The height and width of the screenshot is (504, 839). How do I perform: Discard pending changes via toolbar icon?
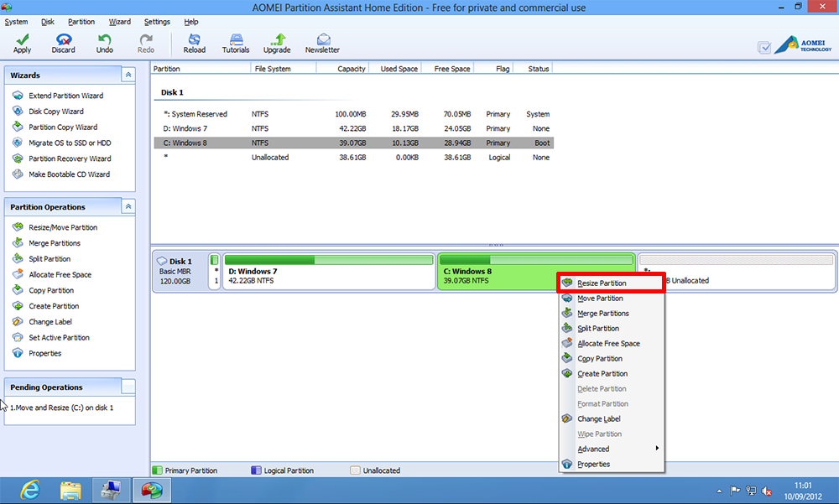(63, 39)
